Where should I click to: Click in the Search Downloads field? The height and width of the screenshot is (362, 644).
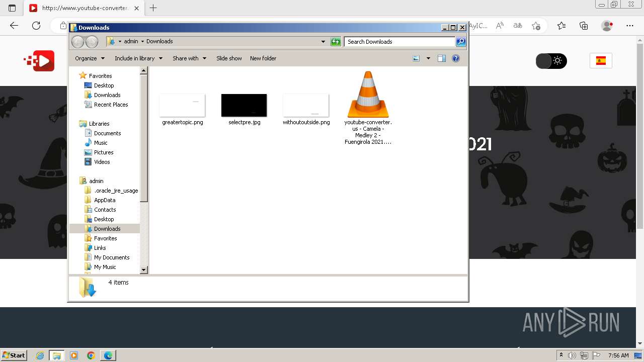click(400, 42)
